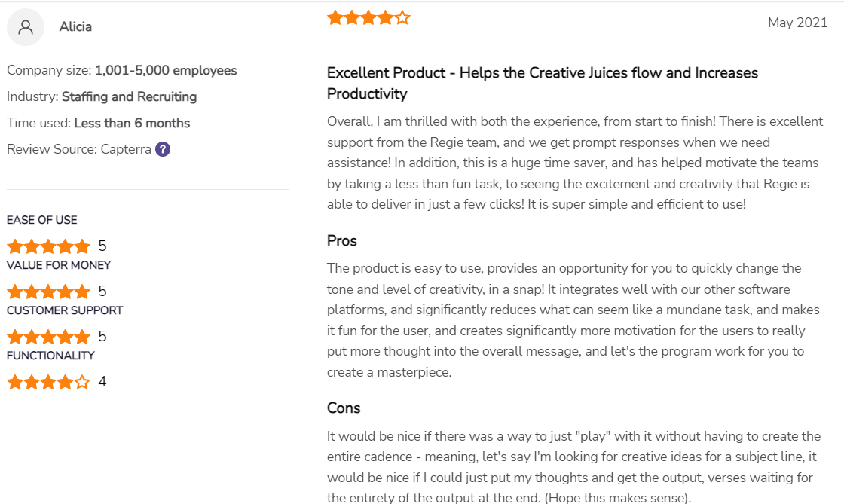This screenshot has width=844, height=504.
Task: Click the CUSTOMER SUPPORT label
Action: 65,310
